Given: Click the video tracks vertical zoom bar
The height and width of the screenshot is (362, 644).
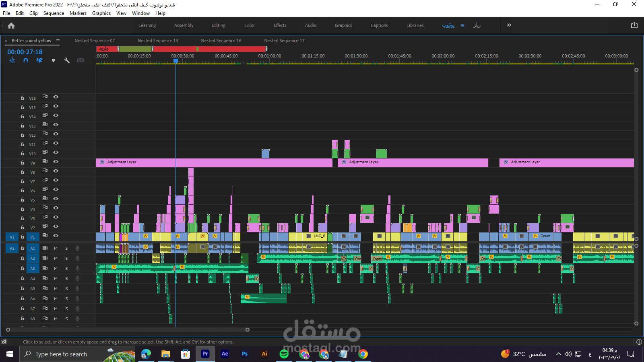Looking at the screenshot, I should [x=636, y=154].
